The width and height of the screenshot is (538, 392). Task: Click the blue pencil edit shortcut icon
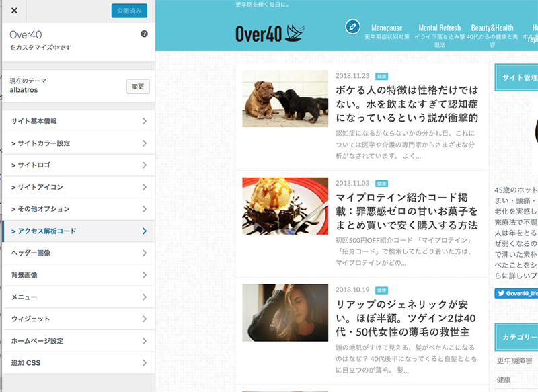coord(352,26)
